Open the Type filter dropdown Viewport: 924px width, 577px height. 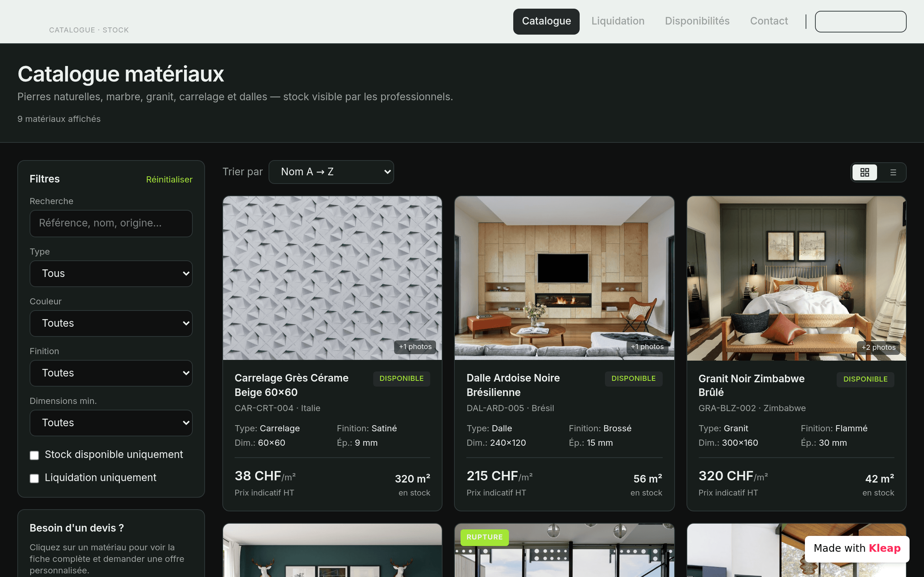111,274
